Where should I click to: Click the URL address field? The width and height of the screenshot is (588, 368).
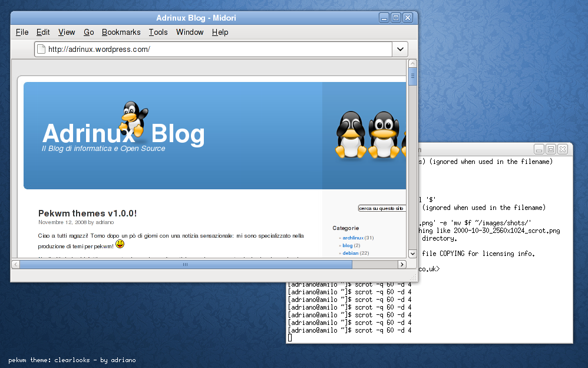[x=214, y=49]
